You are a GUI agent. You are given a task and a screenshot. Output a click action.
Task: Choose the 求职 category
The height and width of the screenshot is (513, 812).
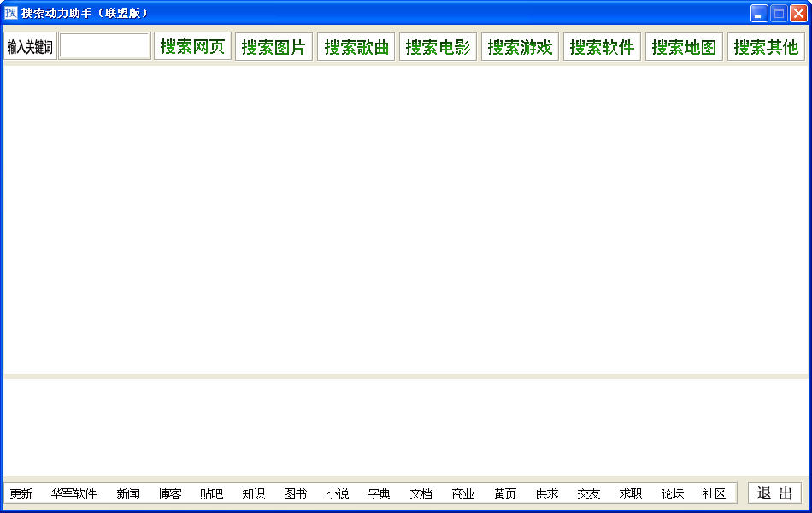click(x=631, y=494)
